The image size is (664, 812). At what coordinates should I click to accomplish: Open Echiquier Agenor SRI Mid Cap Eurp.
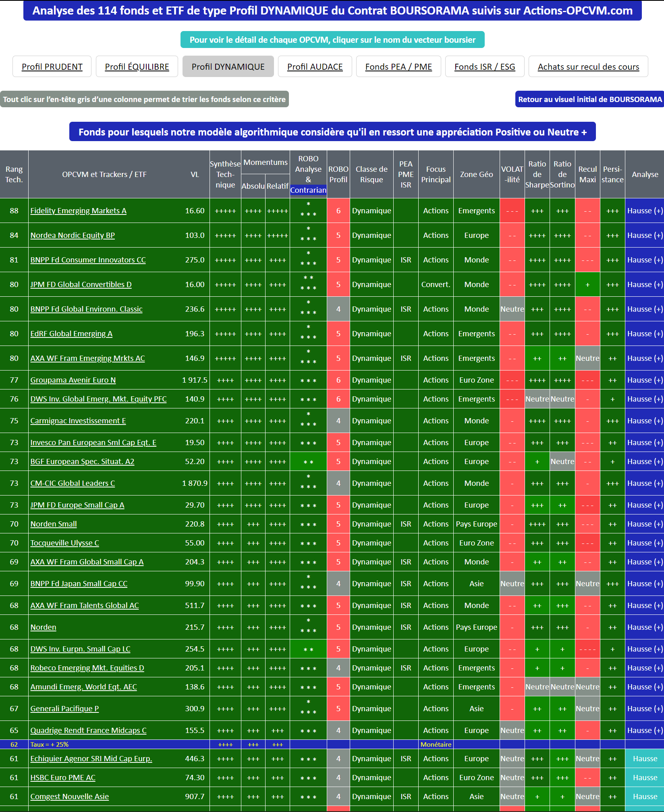(x=91, y=758)
